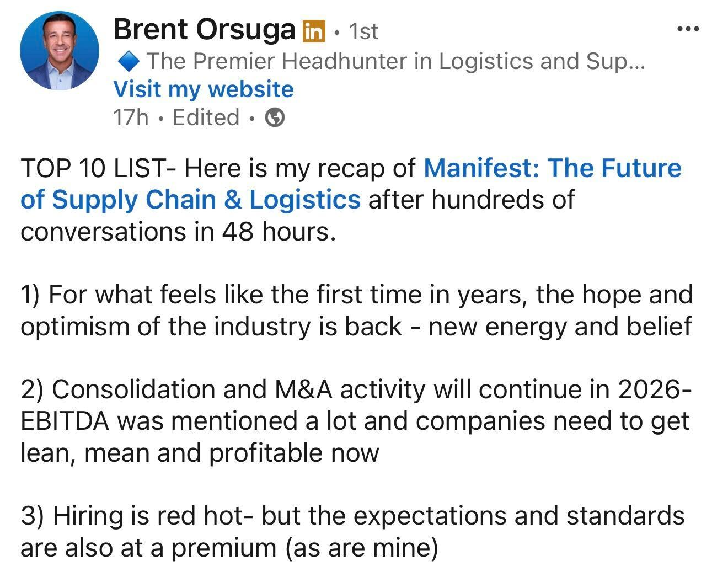Click the "conversations in 48 hours" line
728x577 pixels.
pyautogui.click(x=178, y=232)
